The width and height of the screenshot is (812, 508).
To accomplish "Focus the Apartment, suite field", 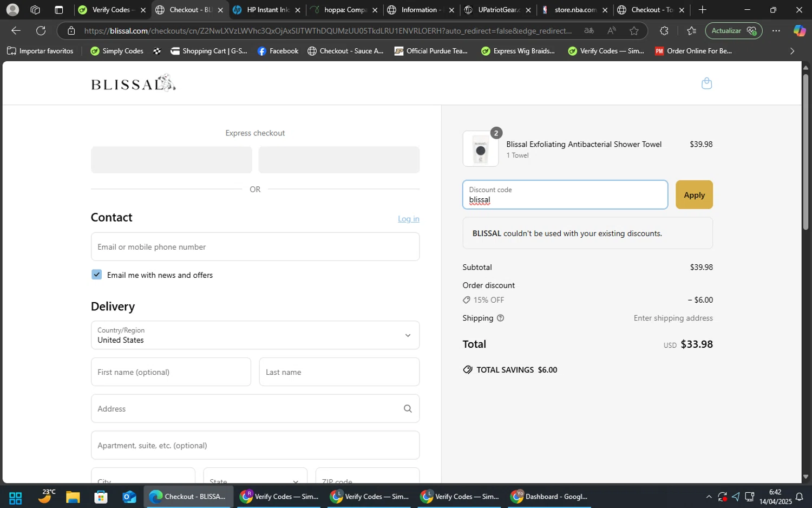I will click(x=255, y=446).
